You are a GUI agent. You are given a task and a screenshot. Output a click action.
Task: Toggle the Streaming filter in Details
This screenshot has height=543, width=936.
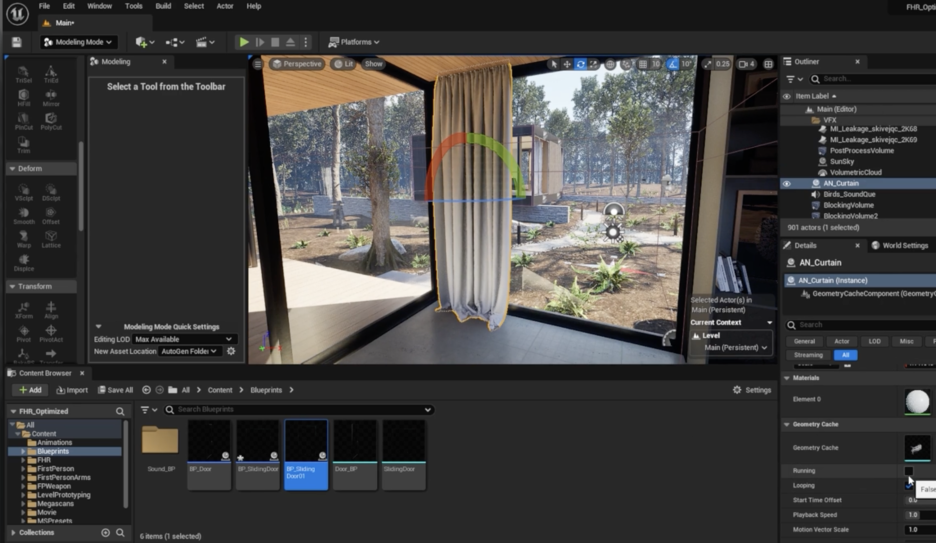coord(808,355)
